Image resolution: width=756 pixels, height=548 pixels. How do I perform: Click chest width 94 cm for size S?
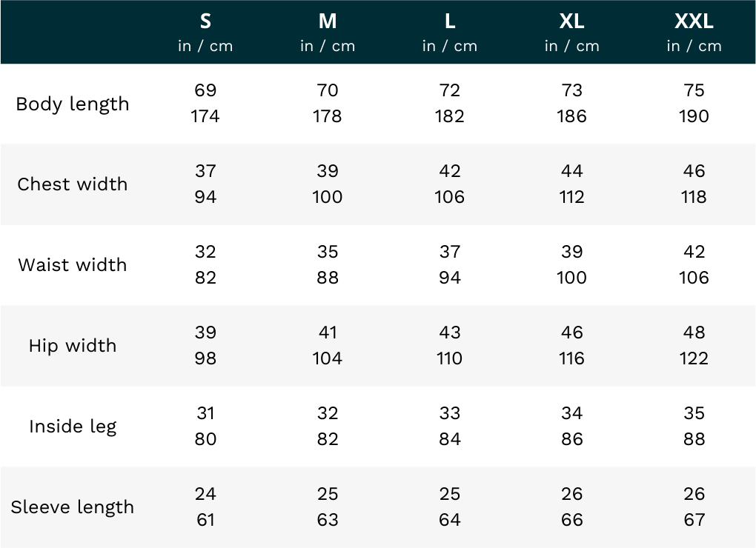[205, 197]
